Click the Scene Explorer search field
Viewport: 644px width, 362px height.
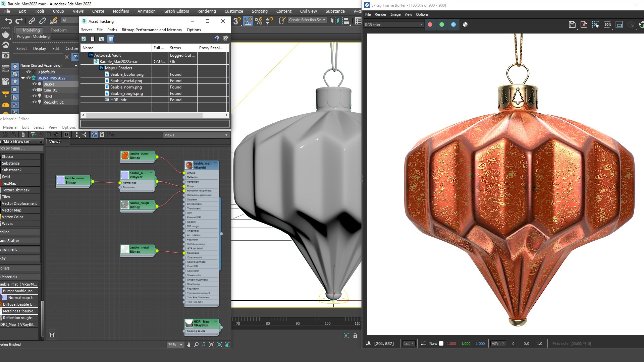pos(38,57)
